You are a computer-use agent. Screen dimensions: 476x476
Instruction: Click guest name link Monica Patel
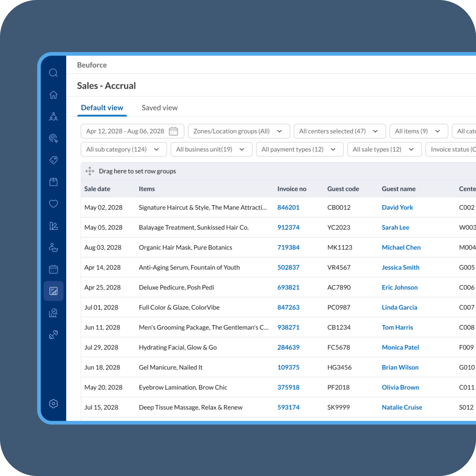pyautogui.click(x=400, y=347)
